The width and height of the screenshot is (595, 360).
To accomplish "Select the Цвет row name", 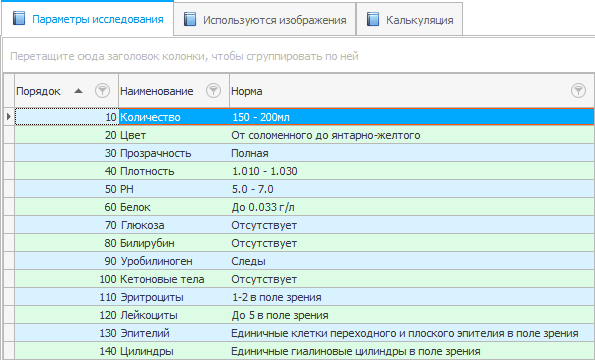I will 133,135.
